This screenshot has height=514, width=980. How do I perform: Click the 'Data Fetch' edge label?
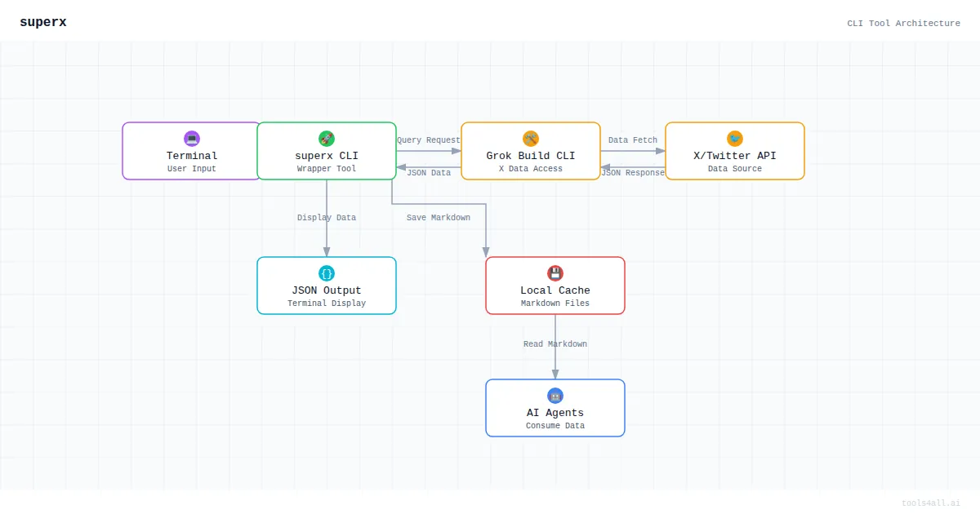(633, 140)
